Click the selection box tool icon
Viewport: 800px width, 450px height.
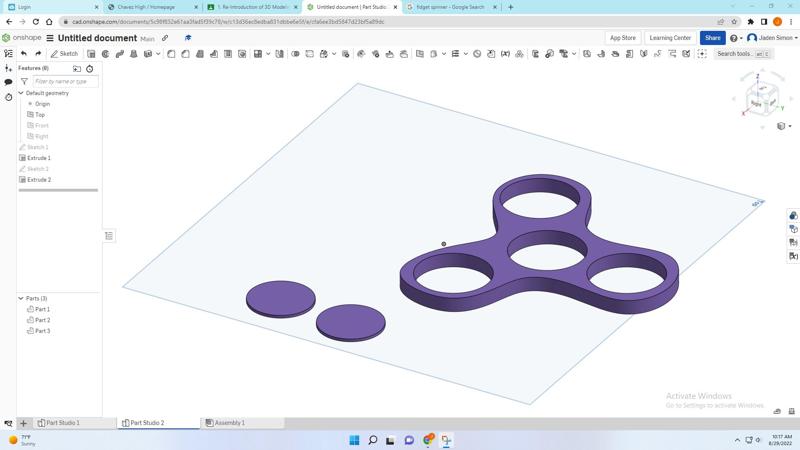tap(702, 54)
